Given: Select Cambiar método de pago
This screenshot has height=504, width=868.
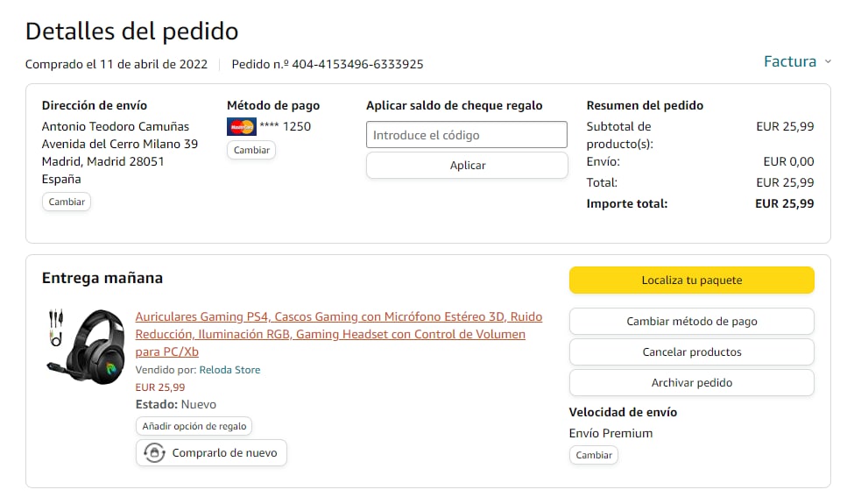Looking at the screenshot, I should pos(691,322).
